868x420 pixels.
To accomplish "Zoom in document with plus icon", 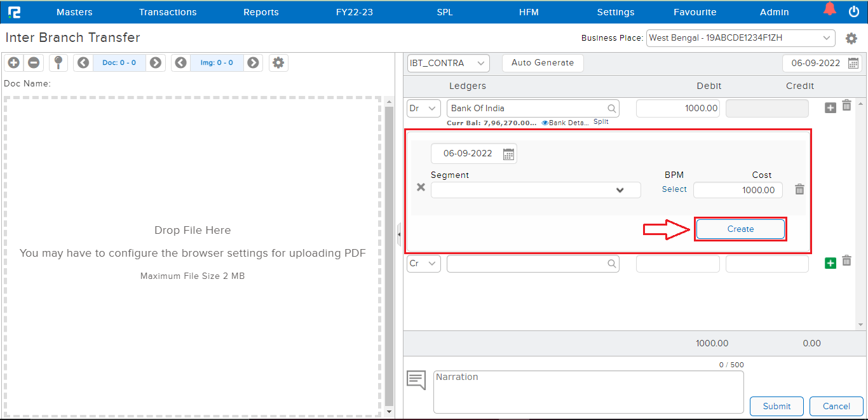I will tap(14, 62).
